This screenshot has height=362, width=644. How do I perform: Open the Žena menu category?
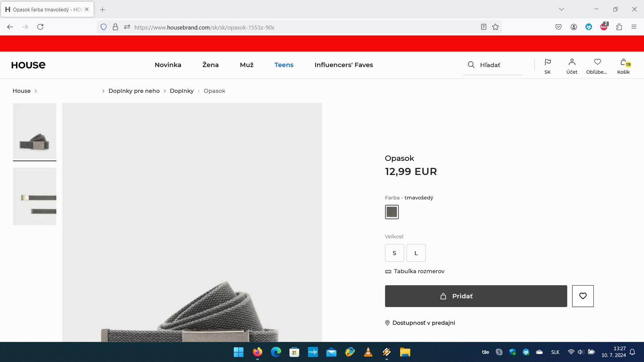(210, 65)
